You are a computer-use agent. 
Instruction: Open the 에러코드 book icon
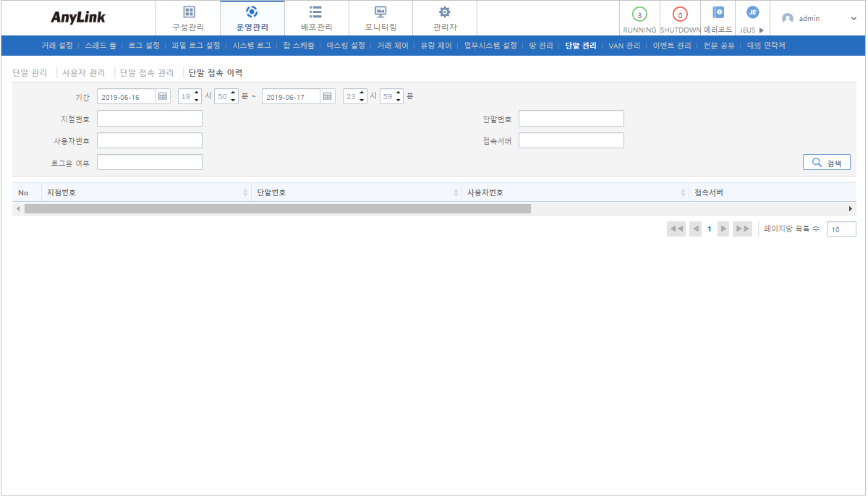(718, 12)
